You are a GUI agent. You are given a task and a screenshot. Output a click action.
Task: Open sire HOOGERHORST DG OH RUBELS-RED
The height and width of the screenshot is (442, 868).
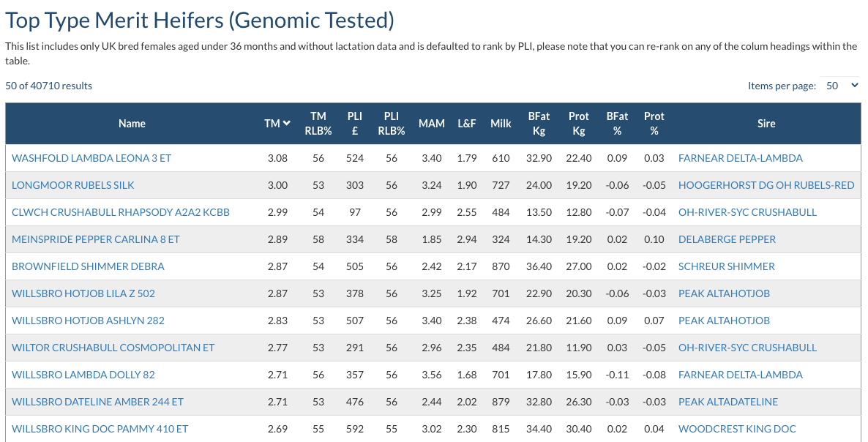(x=766, y=185)
